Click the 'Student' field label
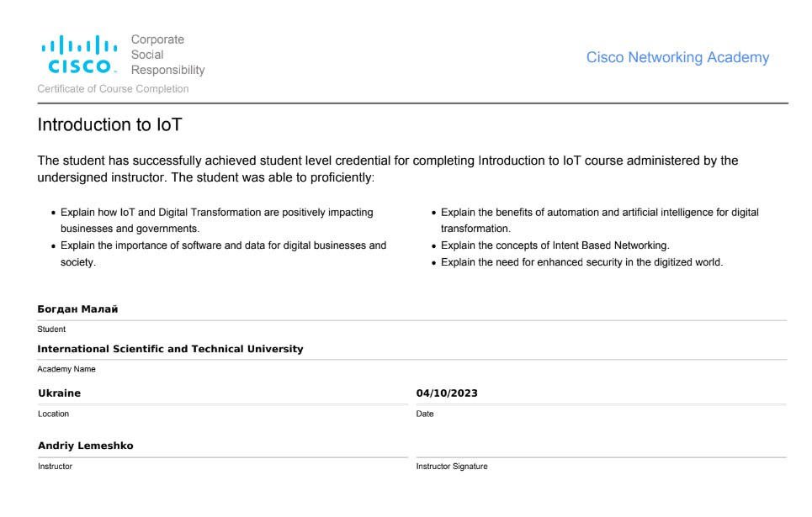This screenshot has width=812, height=517. pos(51,330)
